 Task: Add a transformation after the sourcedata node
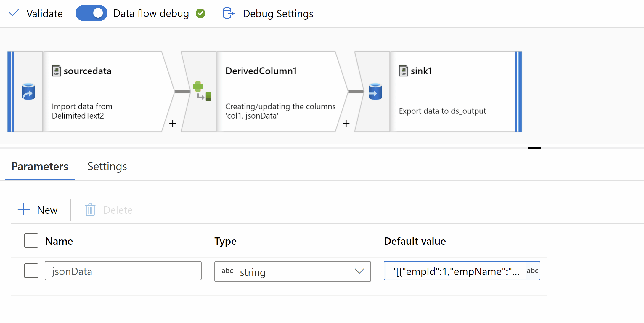point(173,124)
